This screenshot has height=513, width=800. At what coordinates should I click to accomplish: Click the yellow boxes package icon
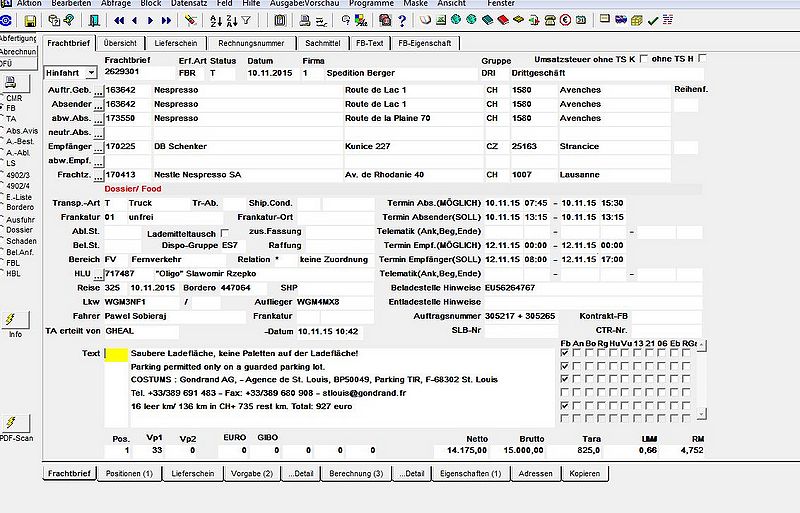tap(637, 20)
